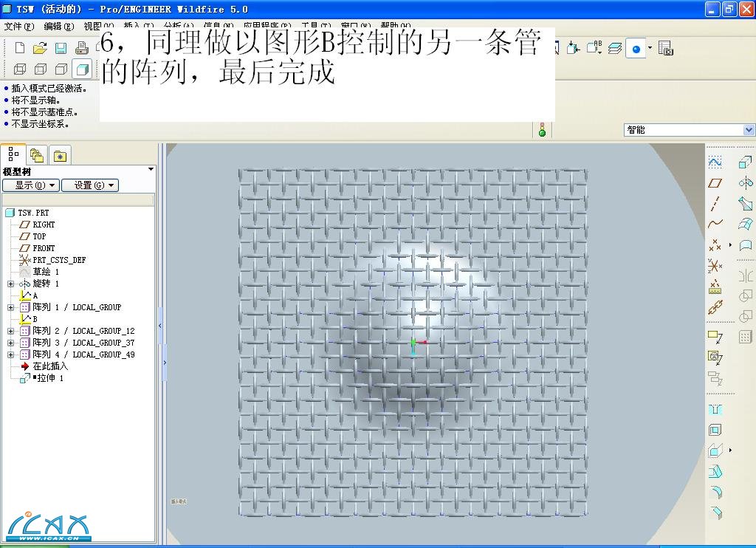Open the layers icon in the toolbar
Viewport: 756px width, 548px height.
point(615,48)
